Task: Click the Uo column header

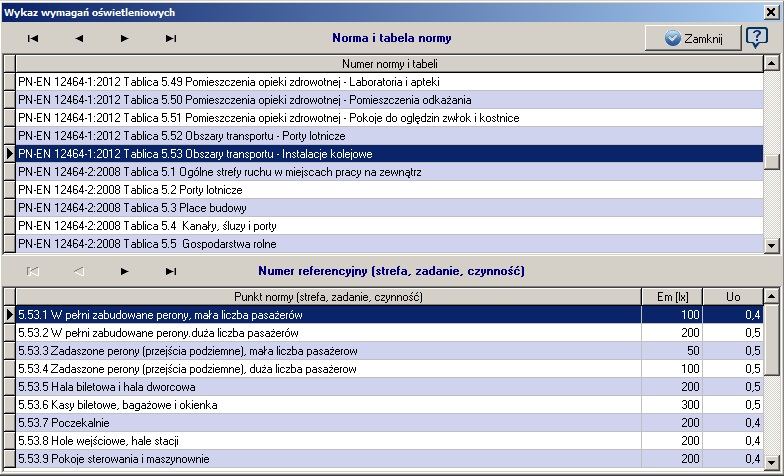Action: 733,297
